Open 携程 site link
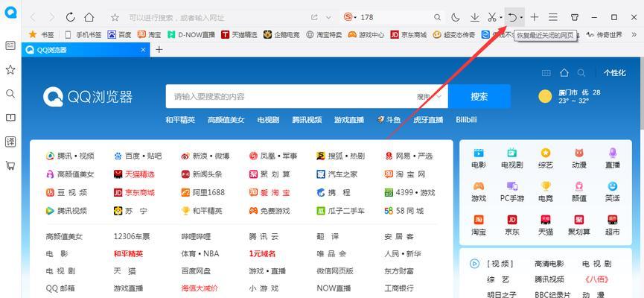The width and height of the screenshot is (644, 298). point(334,192)
